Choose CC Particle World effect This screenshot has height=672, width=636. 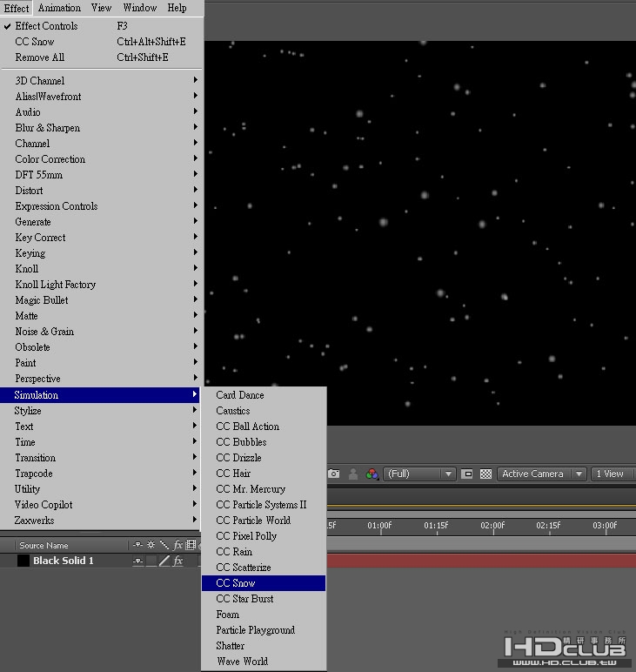pos(264,521)
